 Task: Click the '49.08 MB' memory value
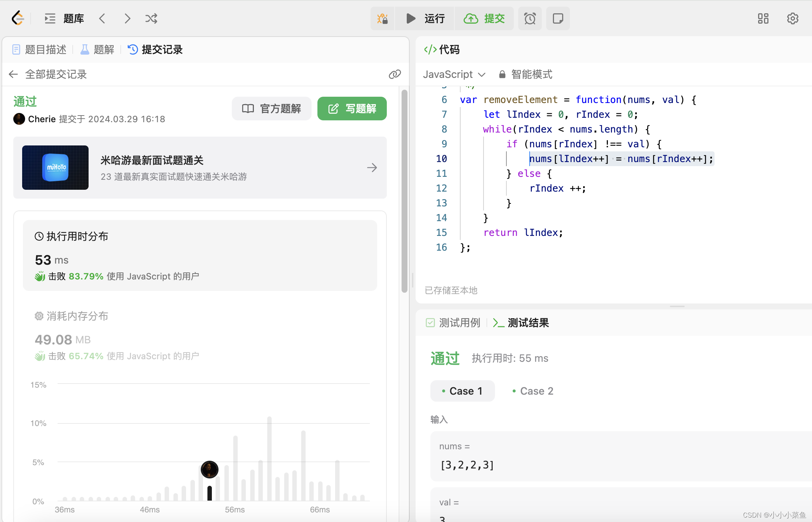coord(63,340)
